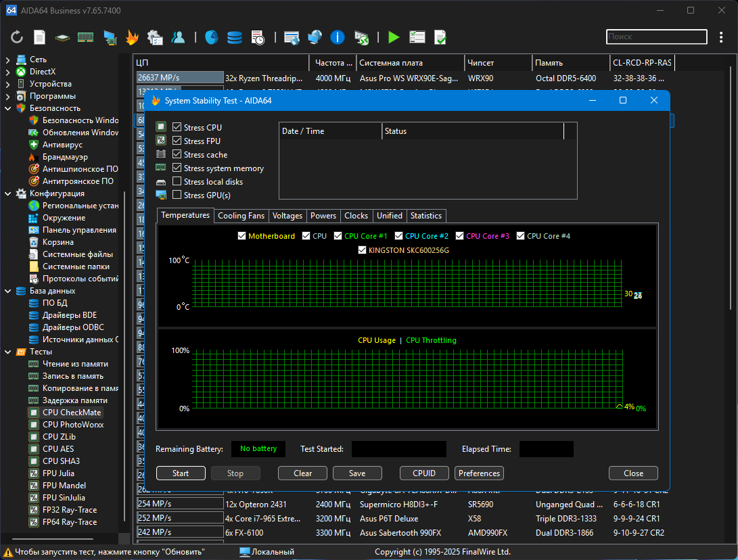Open CPUID from the stability test dialog
Viewport: 738px width, 560px height.
tap(424, 473)
